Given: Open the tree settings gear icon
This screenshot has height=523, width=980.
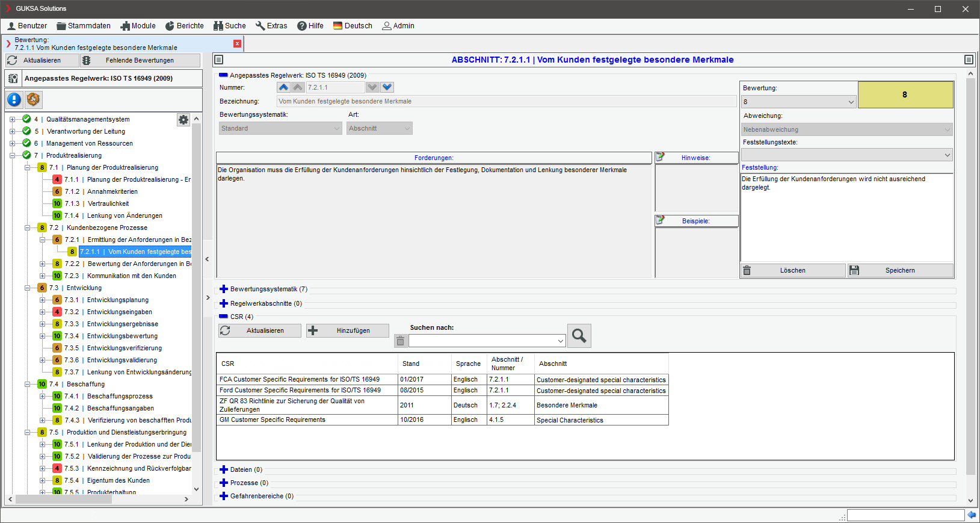Looking at the screenshot, I should [x=183, y=120].
